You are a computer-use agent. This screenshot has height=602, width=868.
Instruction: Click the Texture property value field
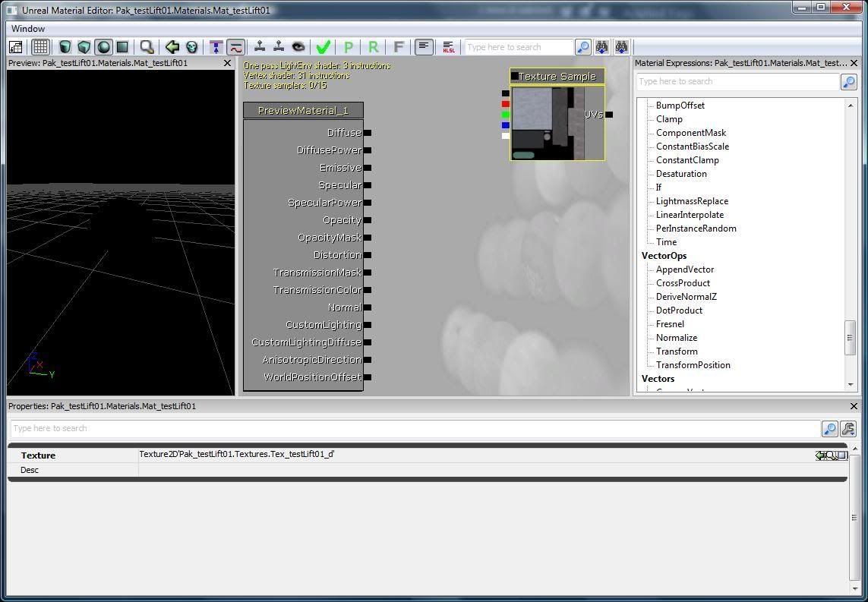476,455
